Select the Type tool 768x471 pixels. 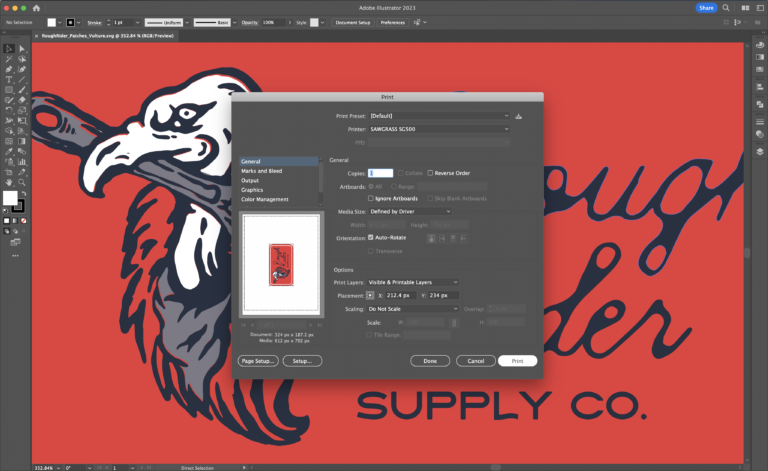tap(9, 79)
